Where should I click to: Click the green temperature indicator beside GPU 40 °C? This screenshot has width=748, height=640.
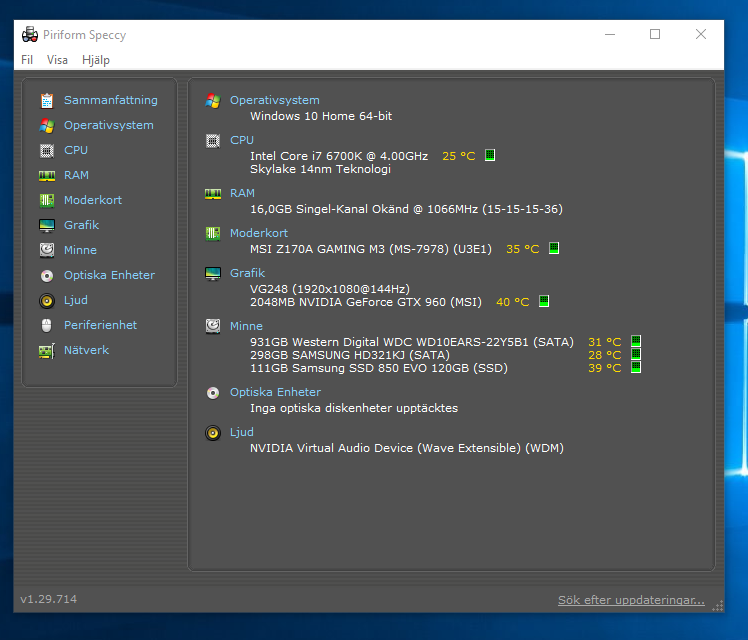pos(544,301)
